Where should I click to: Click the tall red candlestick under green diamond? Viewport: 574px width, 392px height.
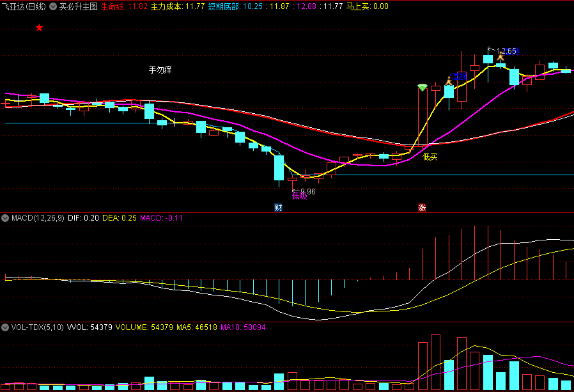(x=423, y=117)
